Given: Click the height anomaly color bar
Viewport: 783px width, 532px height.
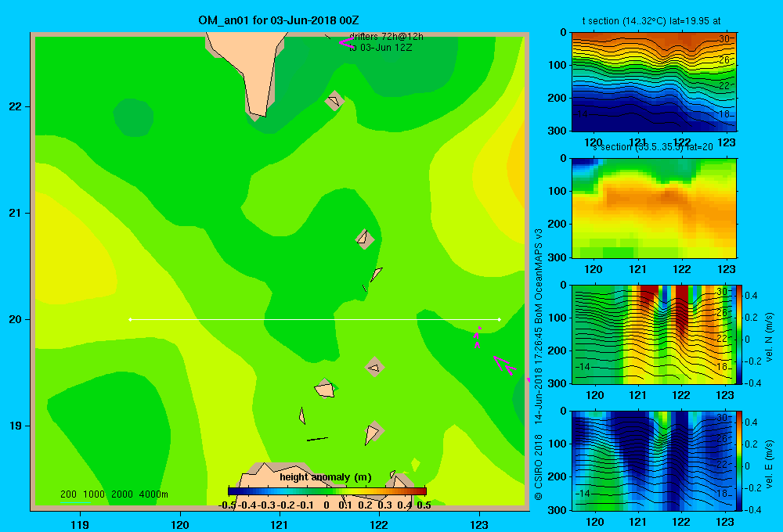Looking at the screenshot, I should point(327,491).
